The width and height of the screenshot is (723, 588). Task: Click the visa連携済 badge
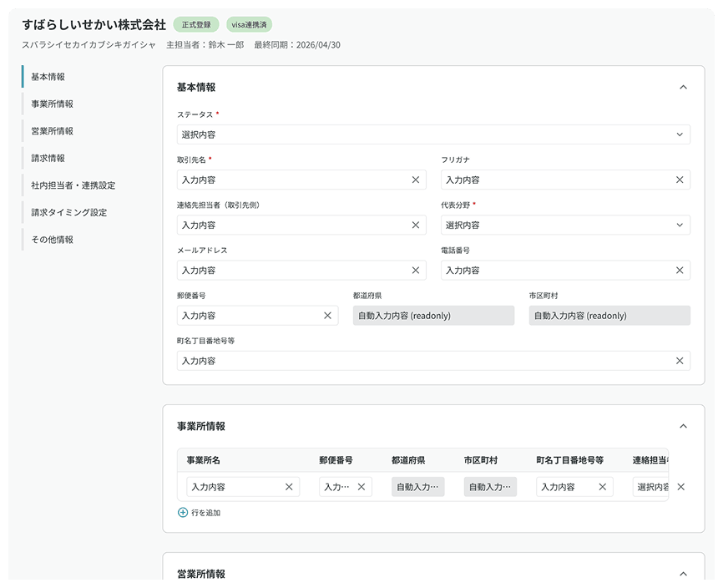pos(249,24)
